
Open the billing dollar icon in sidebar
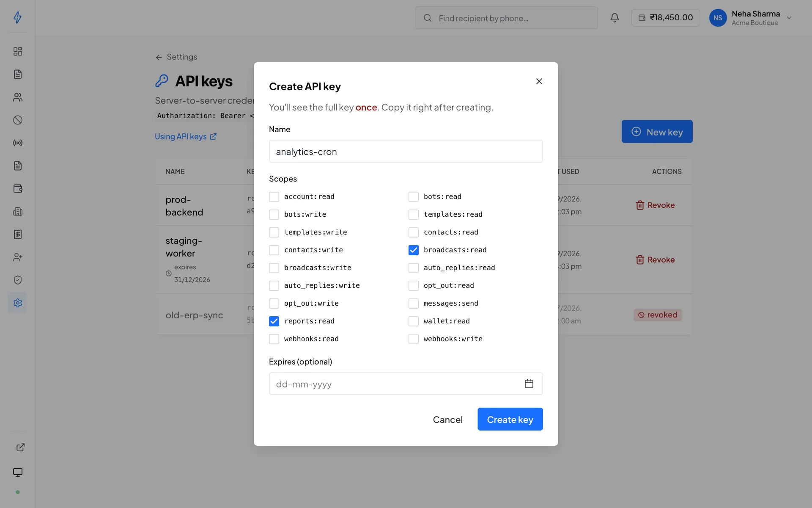(17, 234)
